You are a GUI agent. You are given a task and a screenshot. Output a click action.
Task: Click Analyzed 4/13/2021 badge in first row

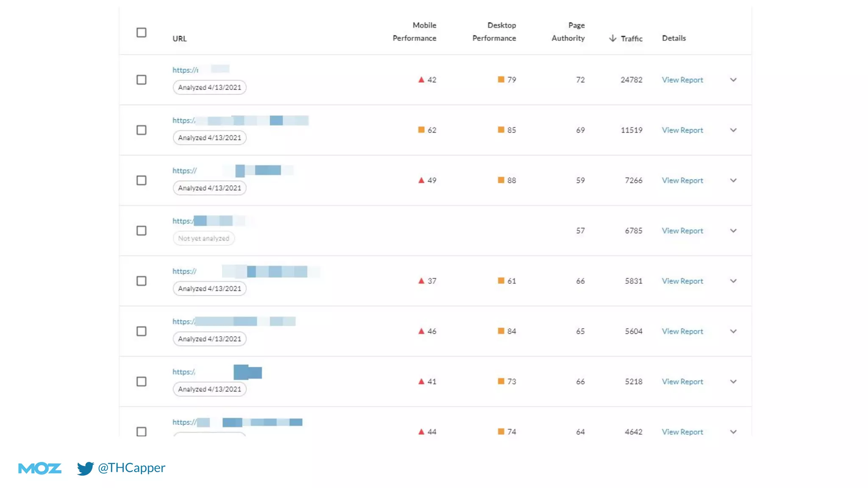[209, 87]
